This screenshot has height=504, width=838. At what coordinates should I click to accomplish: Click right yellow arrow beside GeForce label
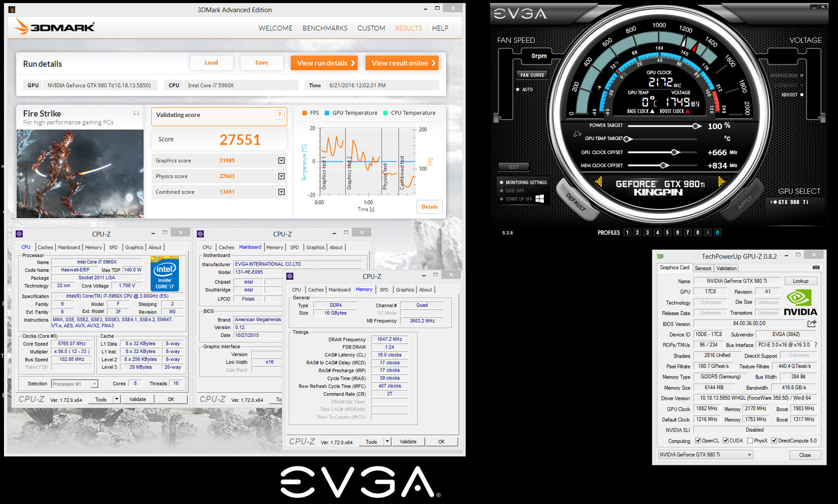coord(721,182)
